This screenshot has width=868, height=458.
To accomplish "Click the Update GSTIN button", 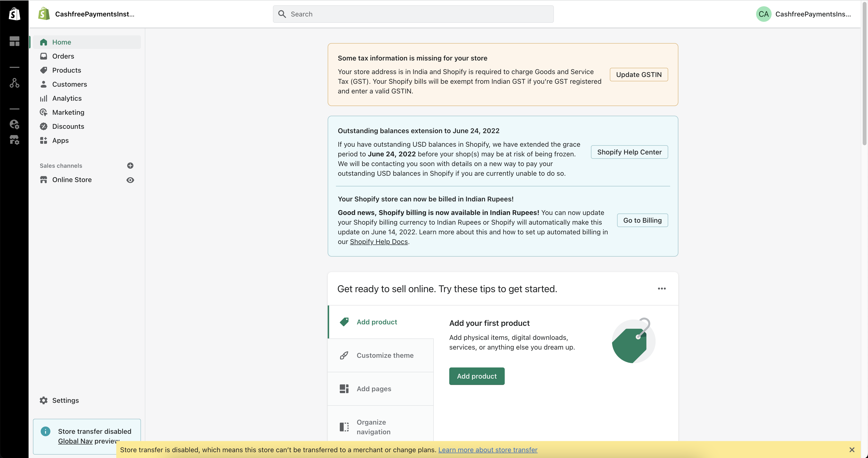I will coord(639,74).
